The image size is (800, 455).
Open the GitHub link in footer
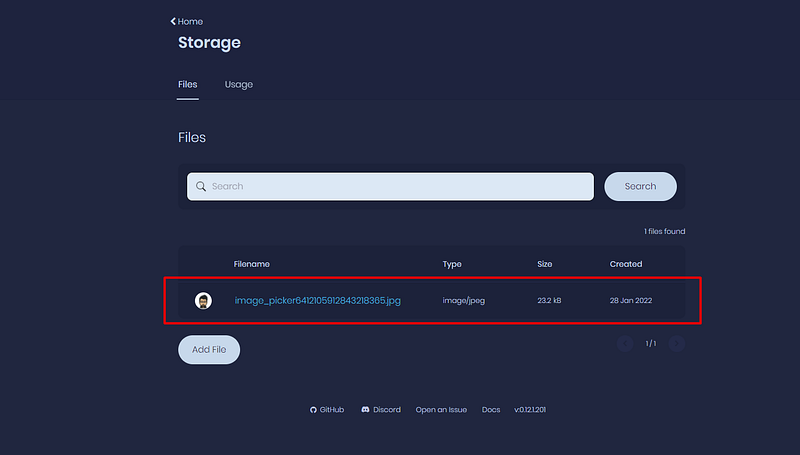click(327, 410)
